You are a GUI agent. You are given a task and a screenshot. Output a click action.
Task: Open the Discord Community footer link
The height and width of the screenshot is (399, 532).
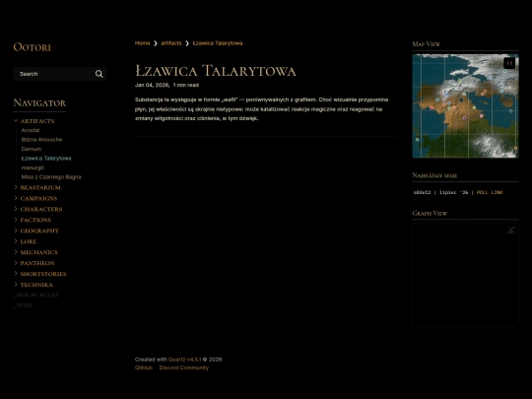(x=184, y=367)
